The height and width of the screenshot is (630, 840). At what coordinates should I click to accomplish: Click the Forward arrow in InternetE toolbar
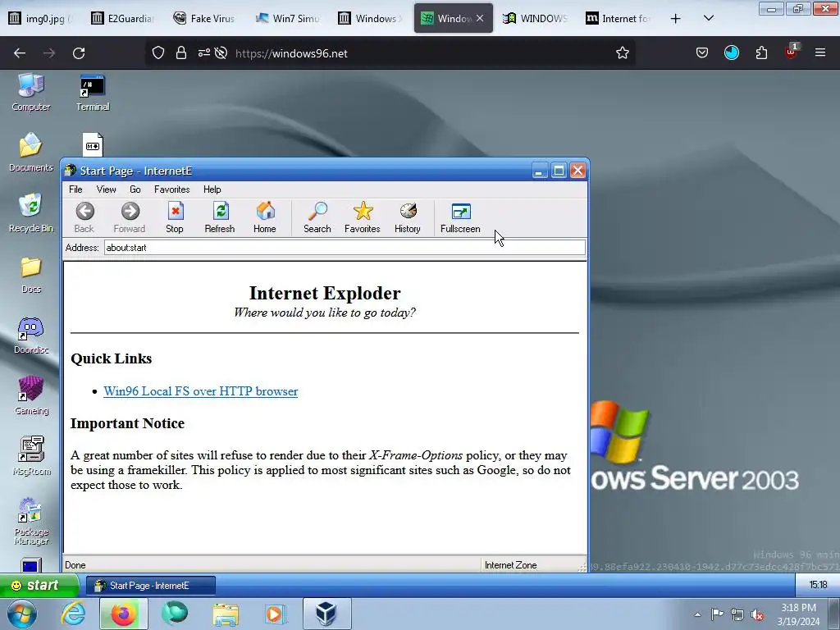(129, 217)
